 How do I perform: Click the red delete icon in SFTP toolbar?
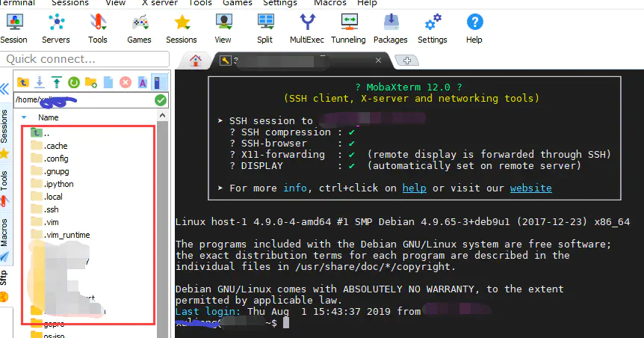point(126,82)
